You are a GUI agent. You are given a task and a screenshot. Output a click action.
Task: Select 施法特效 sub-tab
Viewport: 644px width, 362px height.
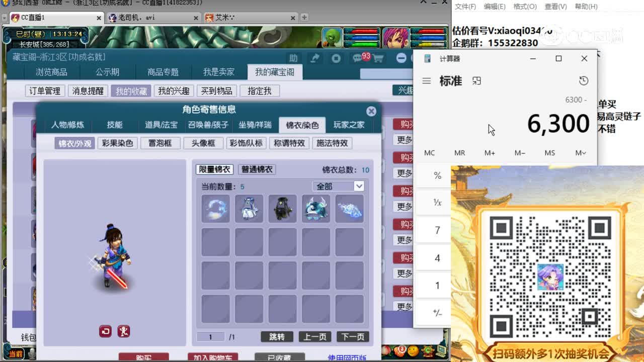(x=332, y=143)
